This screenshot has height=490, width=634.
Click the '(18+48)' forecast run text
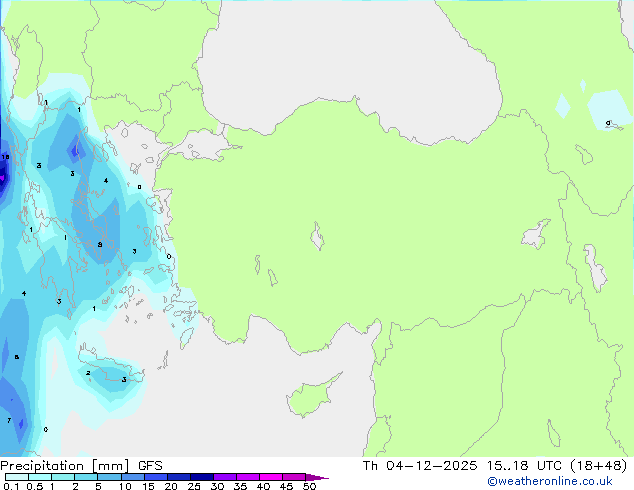pos(598,466)
